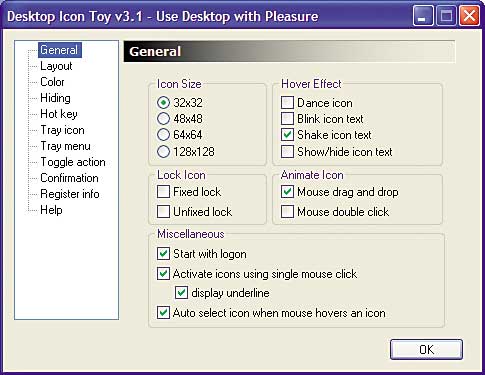The height and width of the screenshot is (375, 485).
Task: Select Tray menu in sidebar
Action: 65,146
